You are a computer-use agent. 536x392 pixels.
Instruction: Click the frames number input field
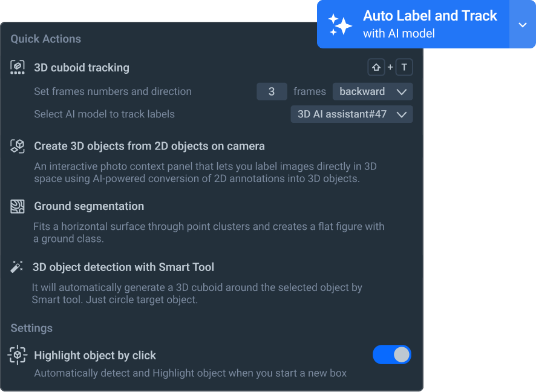272,91
